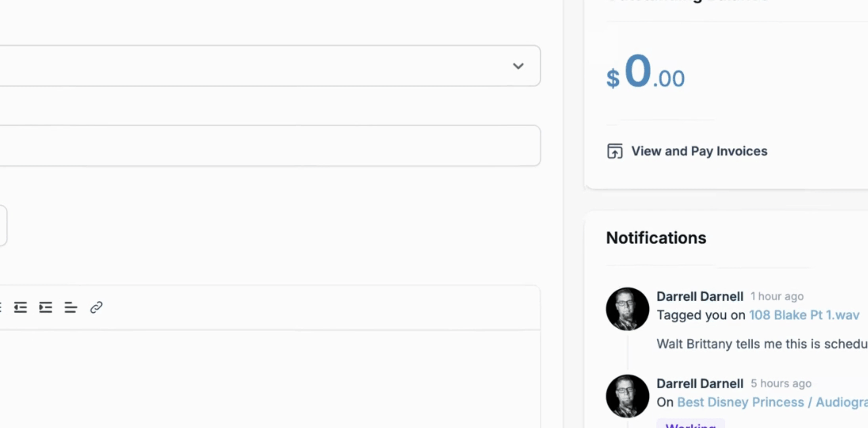Open Darrell Darnell's avatar on the 1 hour ago notification
This screenshot has height=428, width=868.
[x=627, y=309]
